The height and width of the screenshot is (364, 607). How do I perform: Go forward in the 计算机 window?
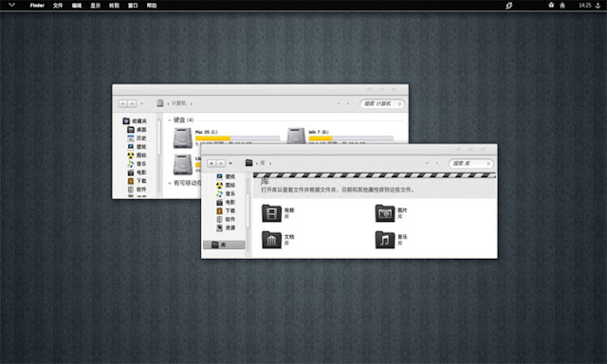point(133,103)
